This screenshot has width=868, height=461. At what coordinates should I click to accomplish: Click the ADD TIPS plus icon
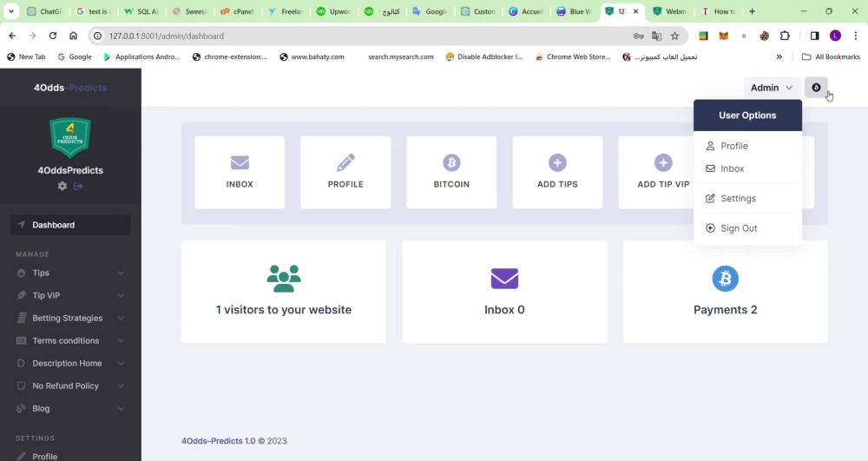557,162
